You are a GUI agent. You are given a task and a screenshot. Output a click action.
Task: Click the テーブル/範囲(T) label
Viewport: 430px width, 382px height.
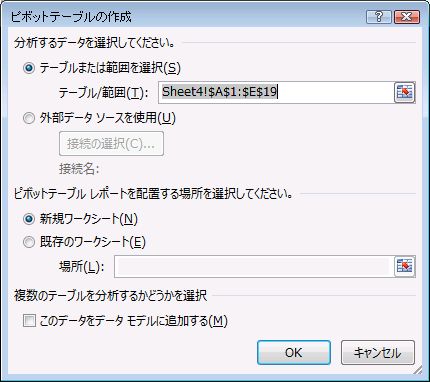click(103, 93)
